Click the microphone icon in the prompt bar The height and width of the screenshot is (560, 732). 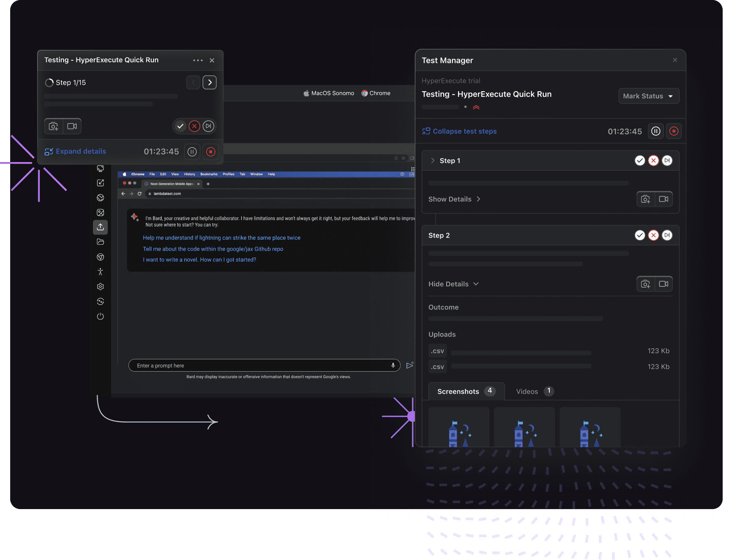(392, 365)
